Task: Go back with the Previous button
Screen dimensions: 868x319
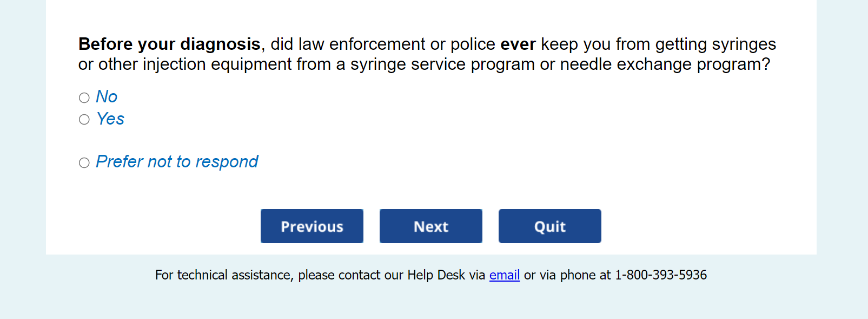Action: pos(312,226)
